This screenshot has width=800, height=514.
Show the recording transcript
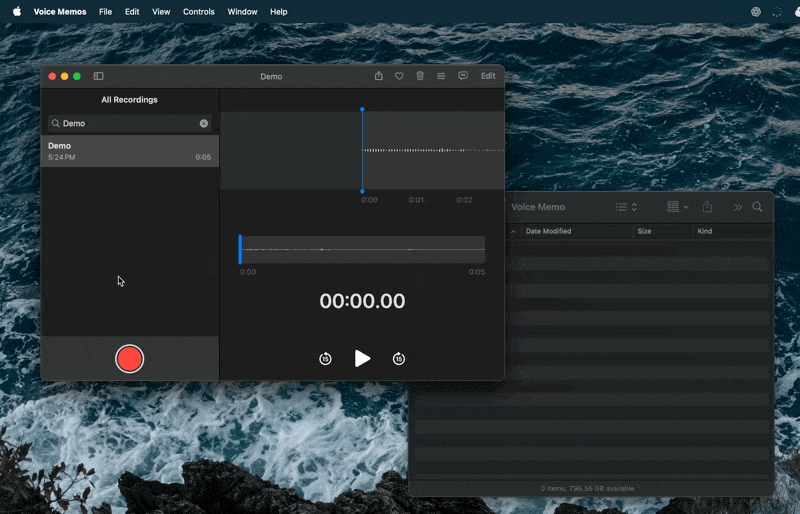463,76
